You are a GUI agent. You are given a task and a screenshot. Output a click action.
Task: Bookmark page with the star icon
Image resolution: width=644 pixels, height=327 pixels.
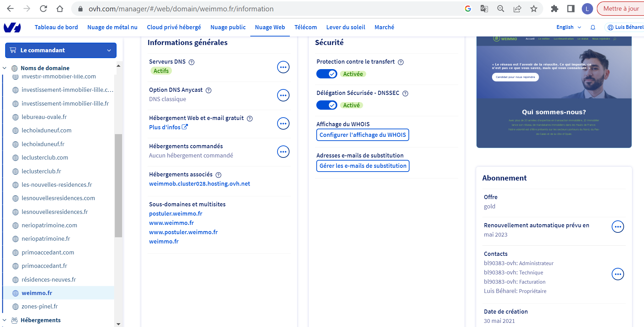click(x=534, y=9)
